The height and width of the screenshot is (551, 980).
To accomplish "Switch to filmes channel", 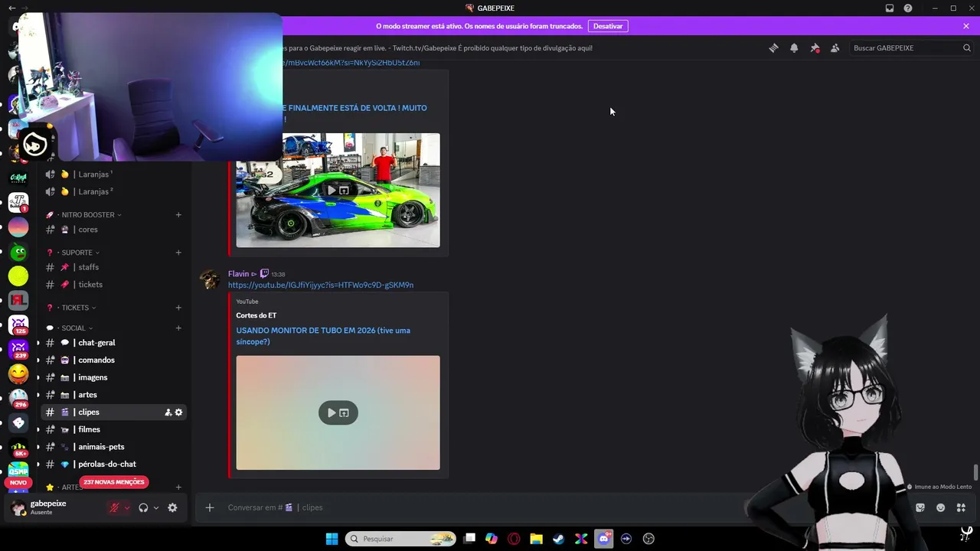I will (113, 429).
